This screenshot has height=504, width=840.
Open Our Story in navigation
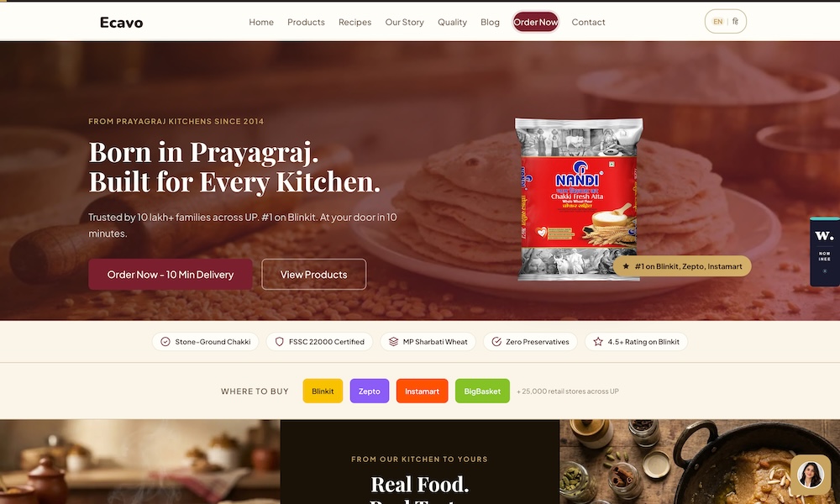tap(405, 22)
